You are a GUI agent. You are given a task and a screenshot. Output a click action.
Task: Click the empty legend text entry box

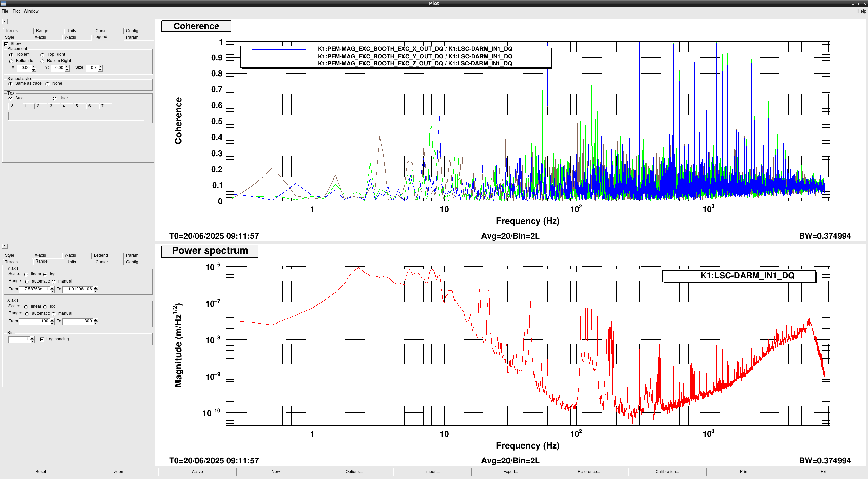pos(76,117)
